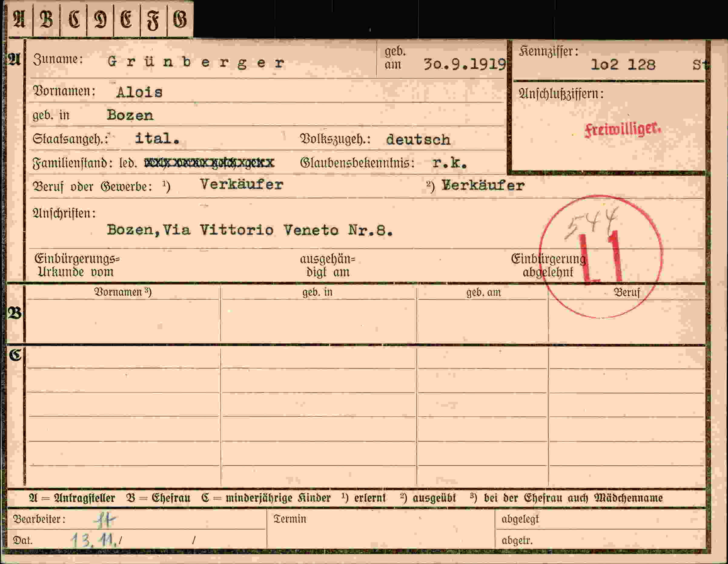Click the surname 'Grünberger'
This screenshot has height=564, width=728.
(196, 63)
